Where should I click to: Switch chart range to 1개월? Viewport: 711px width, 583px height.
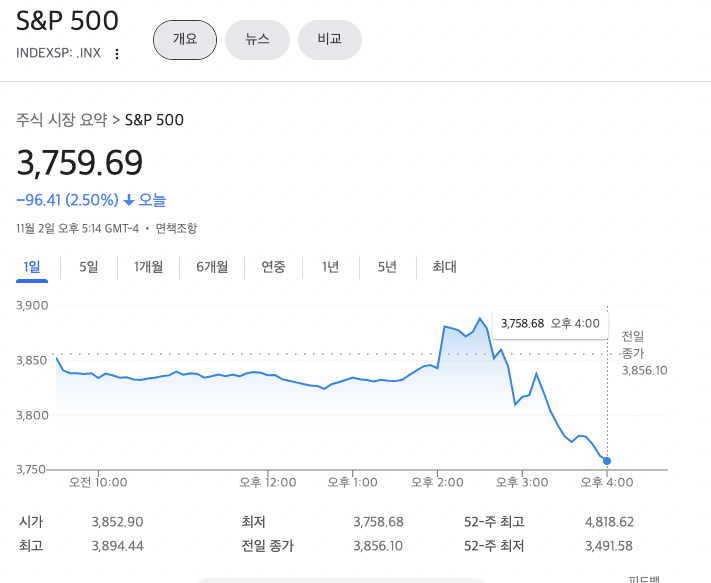coord(149,267)
